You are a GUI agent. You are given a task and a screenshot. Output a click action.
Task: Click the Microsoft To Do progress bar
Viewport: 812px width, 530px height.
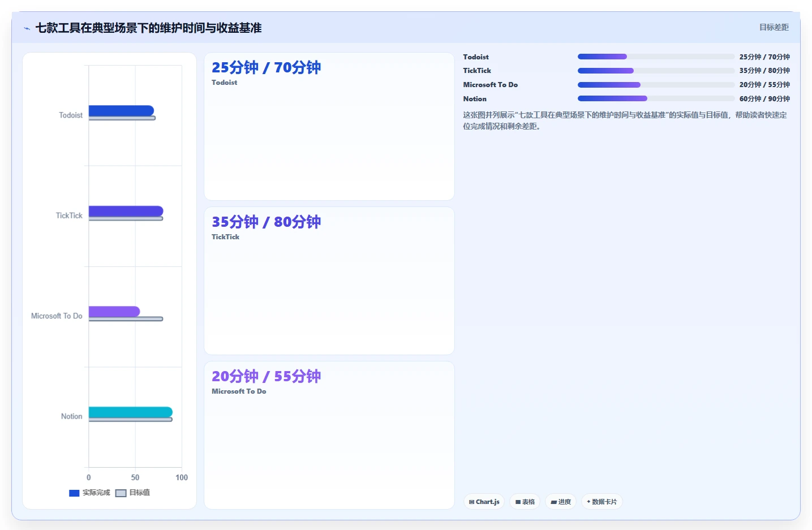pyautogui.click(x=656, y=85)
